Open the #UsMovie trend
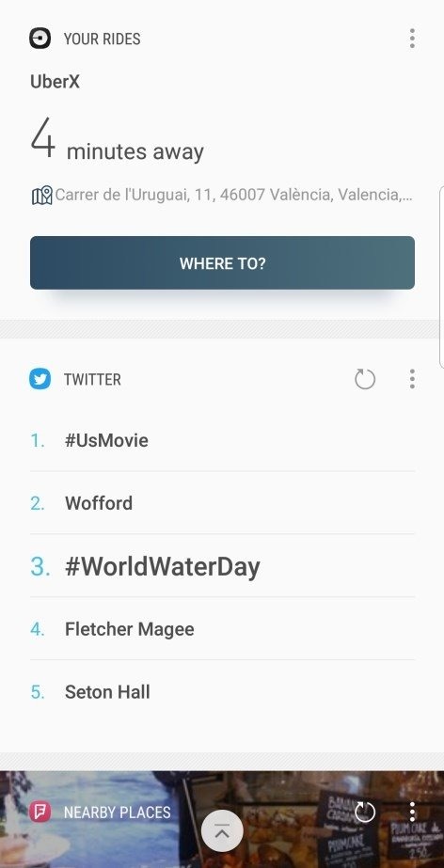The width and height of the screenshot is (444, 868). click(x=222, y=441)
